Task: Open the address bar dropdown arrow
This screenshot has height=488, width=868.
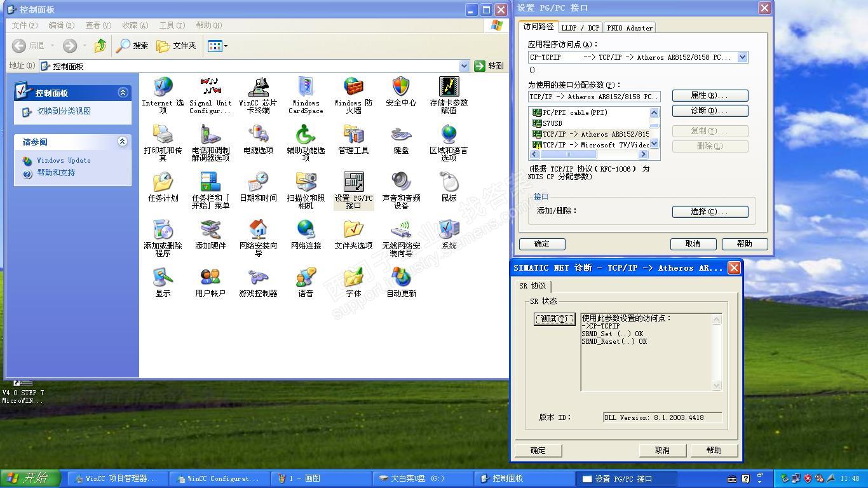Action: 464,66
